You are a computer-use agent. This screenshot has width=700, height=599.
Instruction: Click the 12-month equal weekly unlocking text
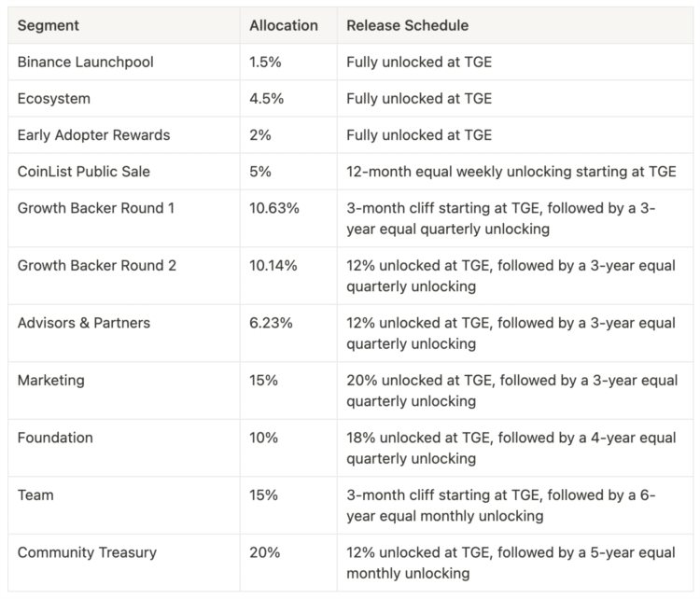coord(510,172)
